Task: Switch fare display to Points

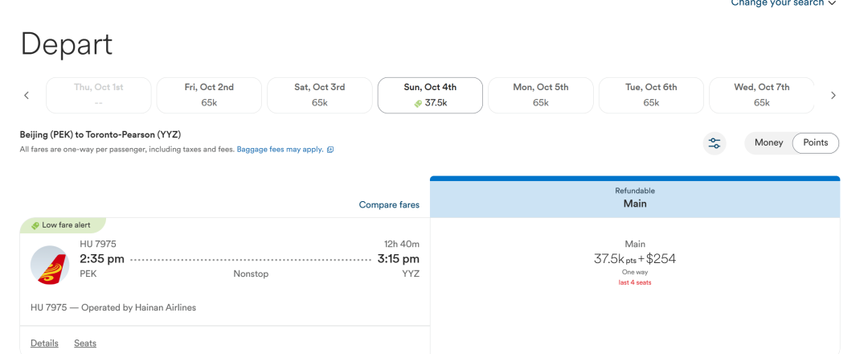Action: [x=816, y=143]
